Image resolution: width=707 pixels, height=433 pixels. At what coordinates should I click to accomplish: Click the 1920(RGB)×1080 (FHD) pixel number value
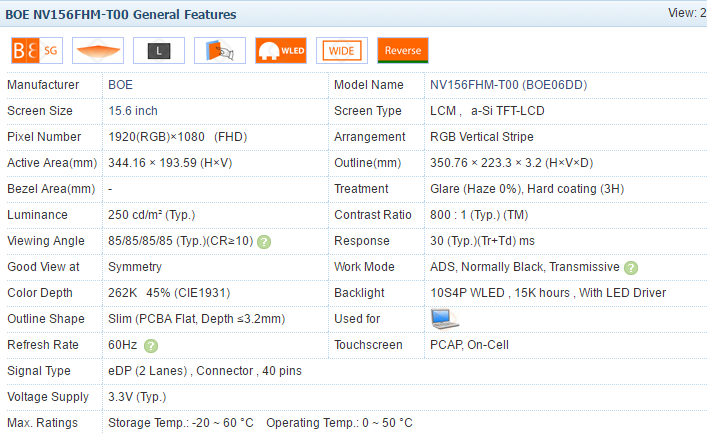point(178,137)
